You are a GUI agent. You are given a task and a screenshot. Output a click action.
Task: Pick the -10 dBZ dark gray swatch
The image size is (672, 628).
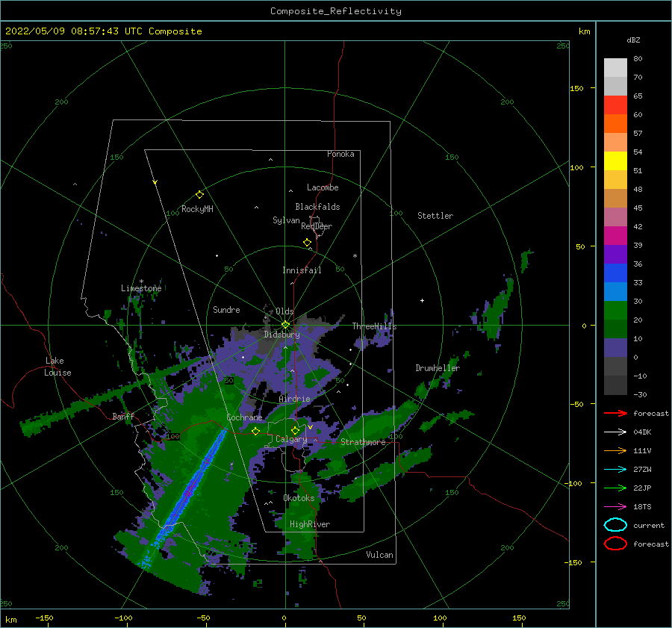pyautogui.click(x=615, y=385)
